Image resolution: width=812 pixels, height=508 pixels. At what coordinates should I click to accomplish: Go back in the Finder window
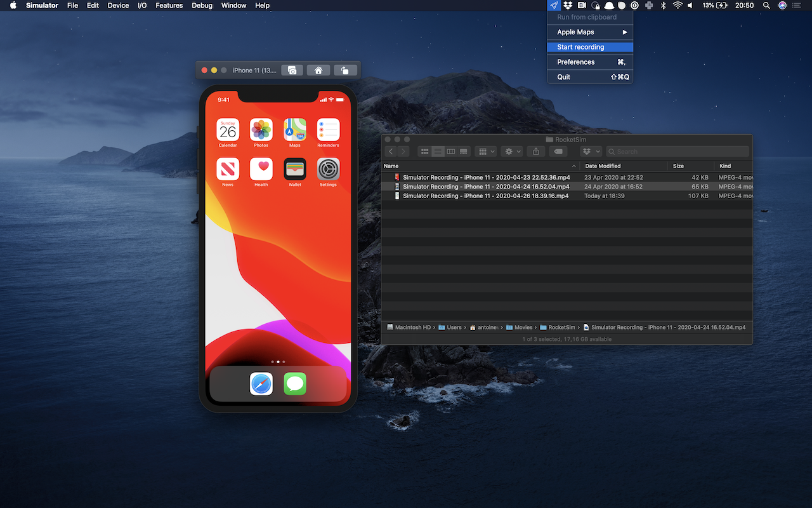[x=391, y=152]
